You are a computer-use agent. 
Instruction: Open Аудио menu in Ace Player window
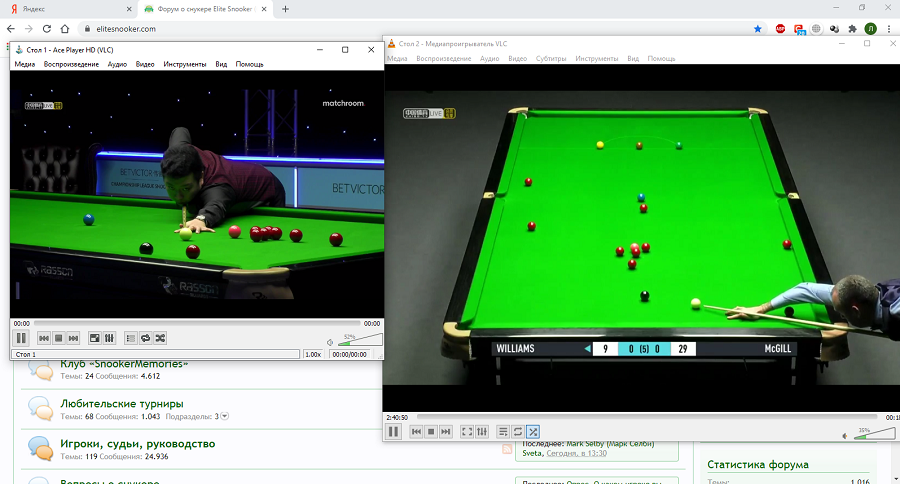point(117,64)
